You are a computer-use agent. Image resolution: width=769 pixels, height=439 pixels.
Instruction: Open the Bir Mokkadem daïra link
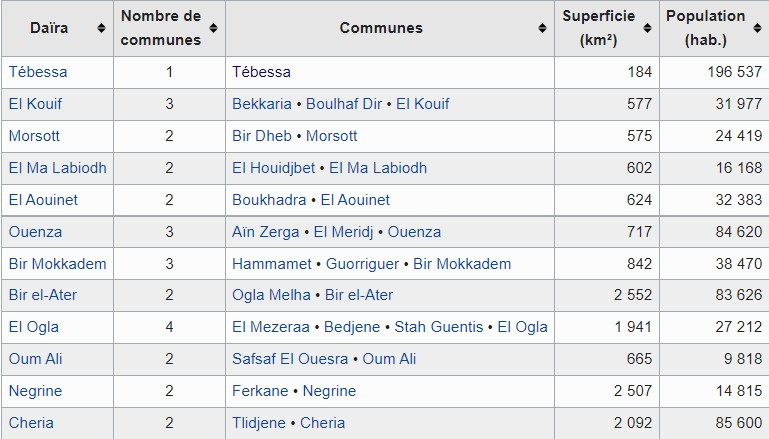pyautogui.click(x=57, y=264)
